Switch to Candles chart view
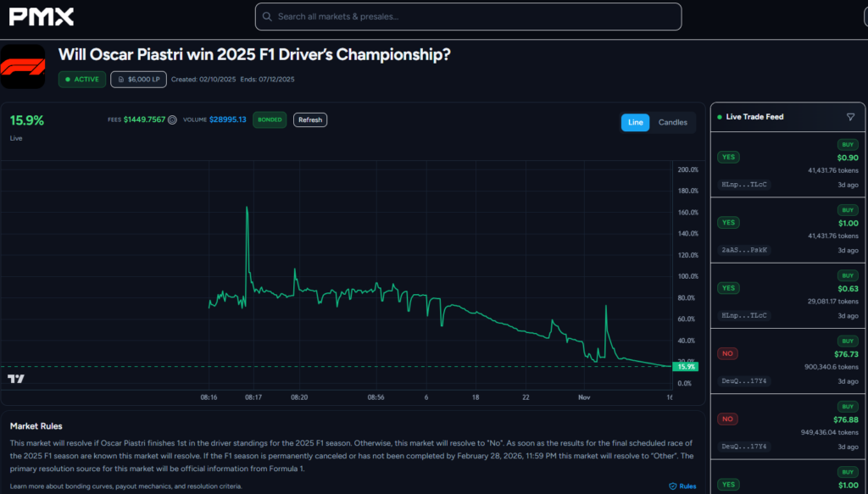 coord(672,122)
